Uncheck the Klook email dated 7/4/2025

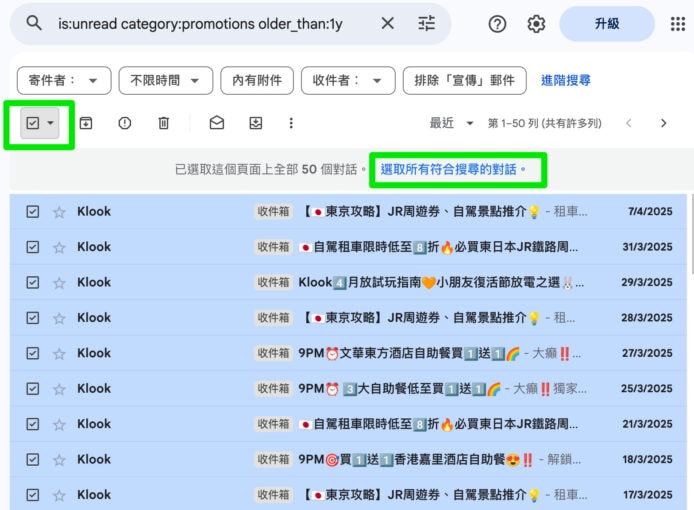(33, 212)
